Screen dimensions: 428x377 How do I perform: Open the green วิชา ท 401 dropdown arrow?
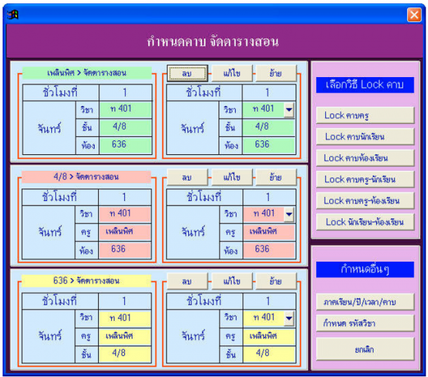coord(289,110)
